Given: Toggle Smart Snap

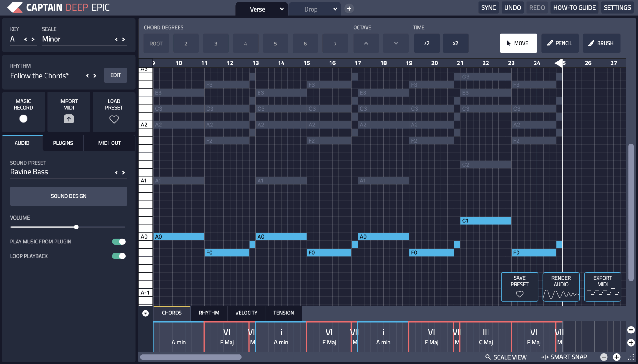Looking at the screenshot, I should click(x=564, y=357).
